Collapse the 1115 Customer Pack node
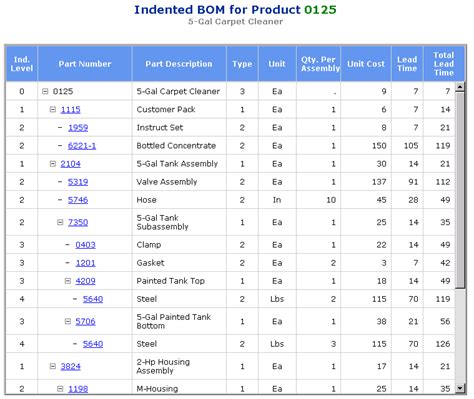Viewport: 474px width, 399px height. click(53, 109)
